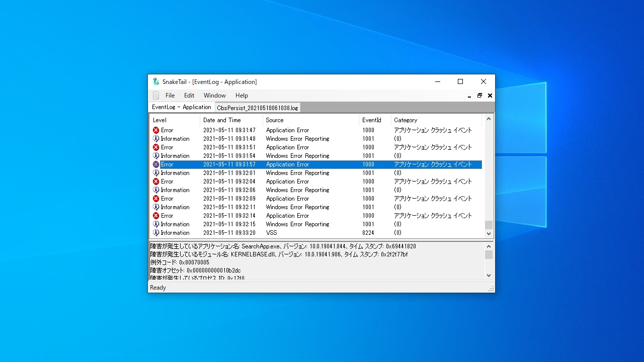Screen dimensions: 644x362
Task: Sort by Date and Time column header
Action: click(x=231, y=120)
